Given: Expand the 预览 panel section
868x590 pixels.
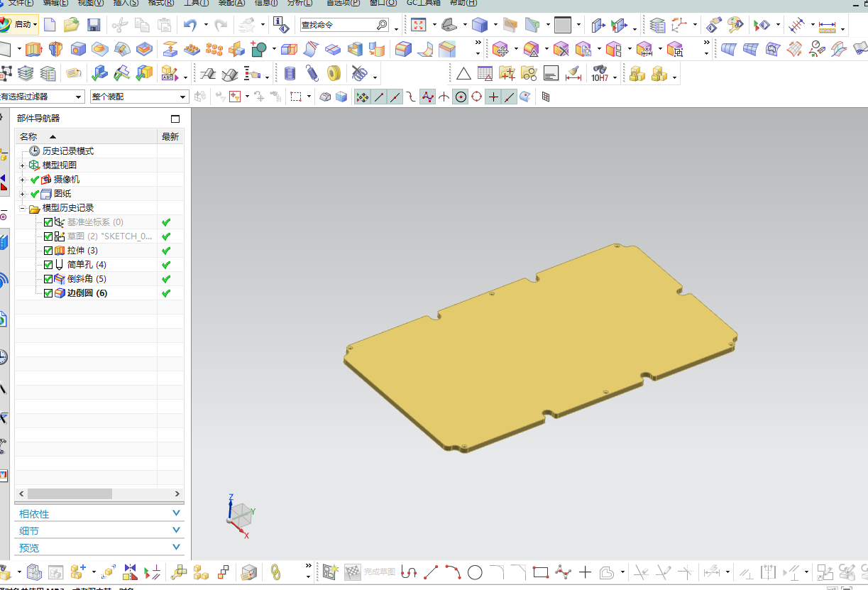Looking at the screenshot, I should [99, 547].
